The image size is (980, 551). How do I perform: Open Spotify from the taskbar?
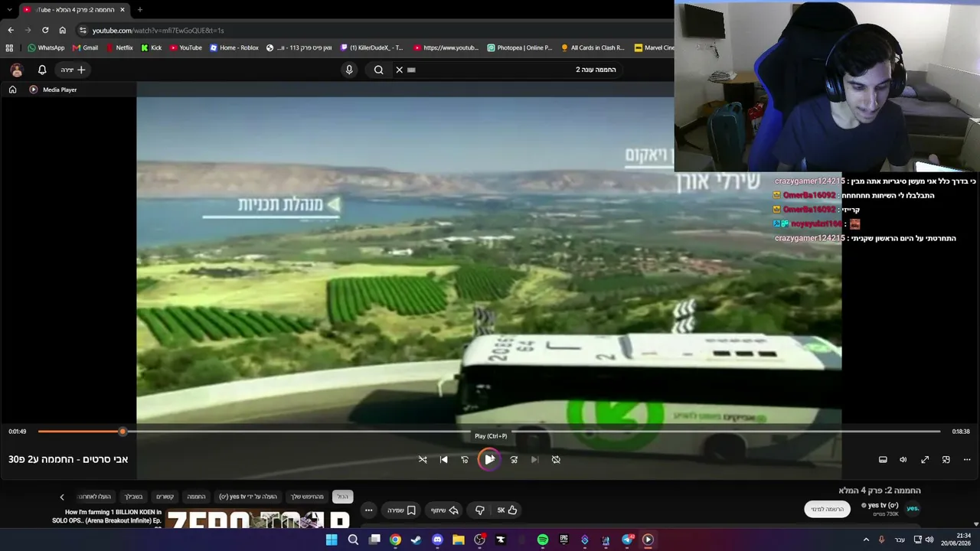click(543, 540)
